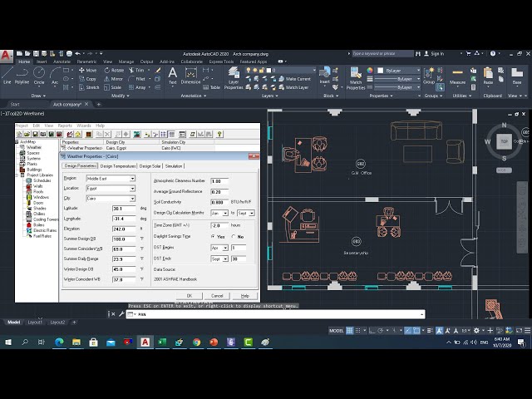Click Cancel in Weather Properties dialog
This screenshot has height=399, width=532.
217,296
